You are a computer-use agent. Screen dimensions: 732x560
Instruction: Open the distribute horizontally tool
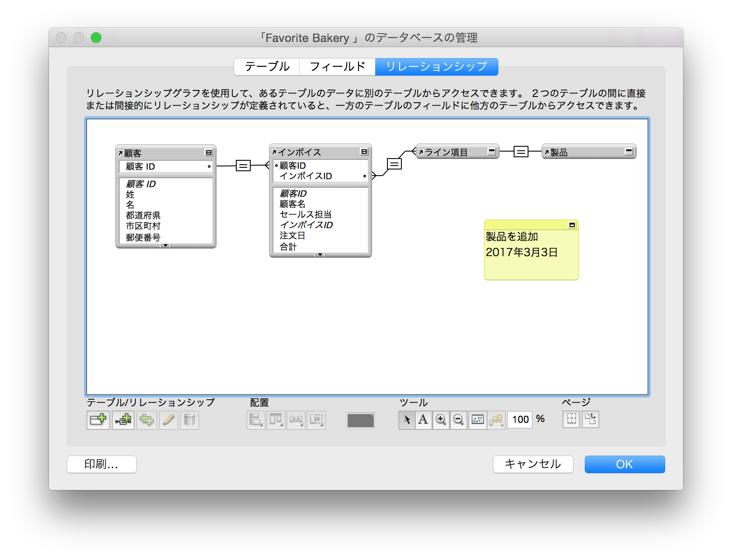tap(296, 420)
